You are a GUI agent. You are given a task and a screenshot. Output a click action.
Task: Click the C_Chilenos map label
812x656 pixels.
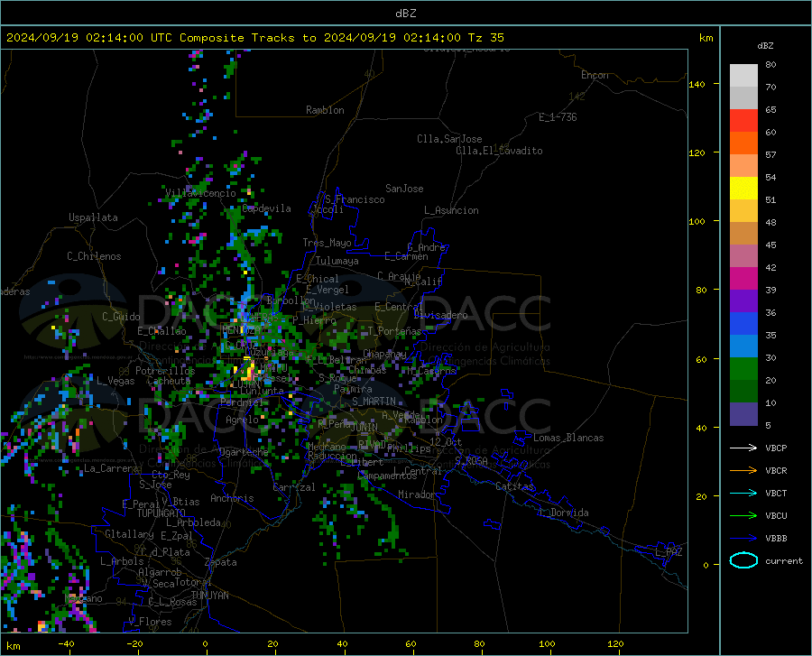tap(94, 256)
